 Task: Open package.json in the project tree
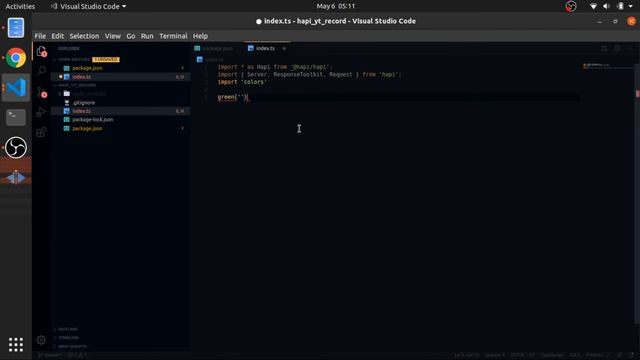(x=120, y=128)
